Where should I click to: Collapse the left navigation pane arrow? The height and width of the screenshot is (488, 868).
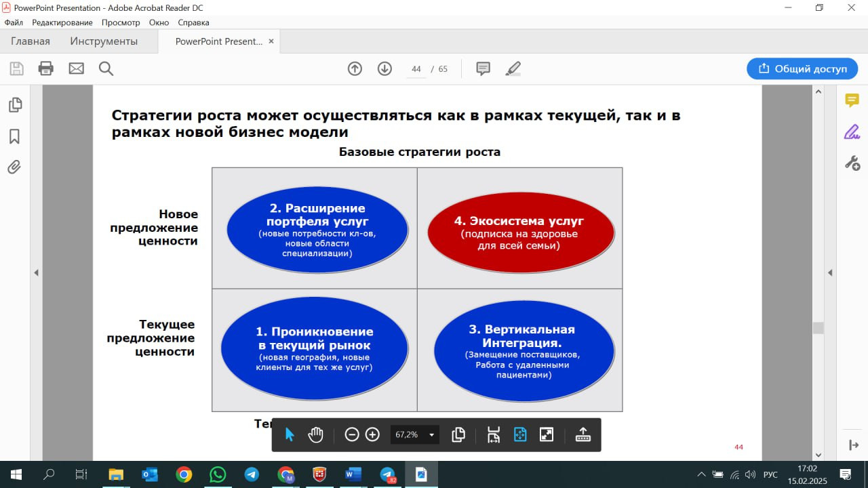(37, 272)
